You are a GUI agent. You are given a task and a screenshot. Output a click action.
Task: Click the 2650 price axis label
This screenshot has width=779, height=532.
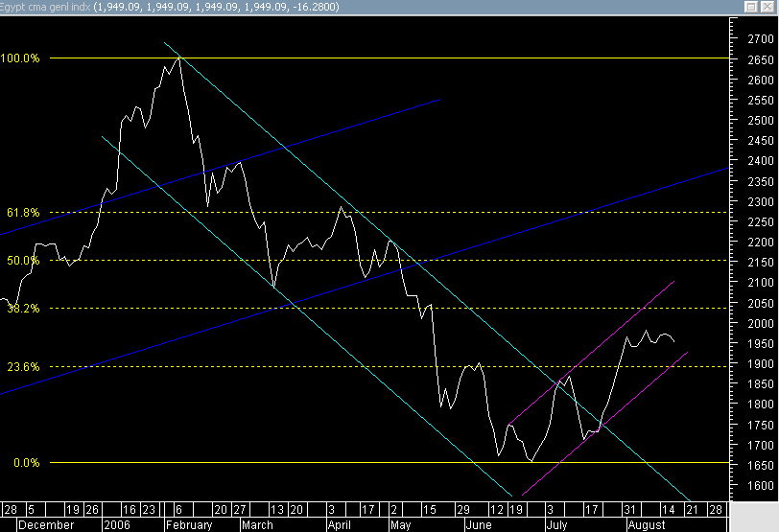(761, 59)
